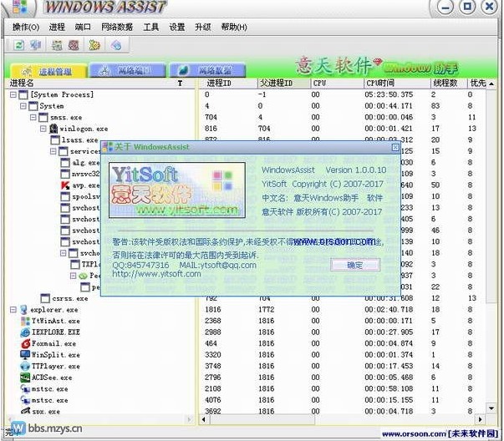
Task: Click the red Kaspersky avp.exe icon
Action: coord(65,185)
